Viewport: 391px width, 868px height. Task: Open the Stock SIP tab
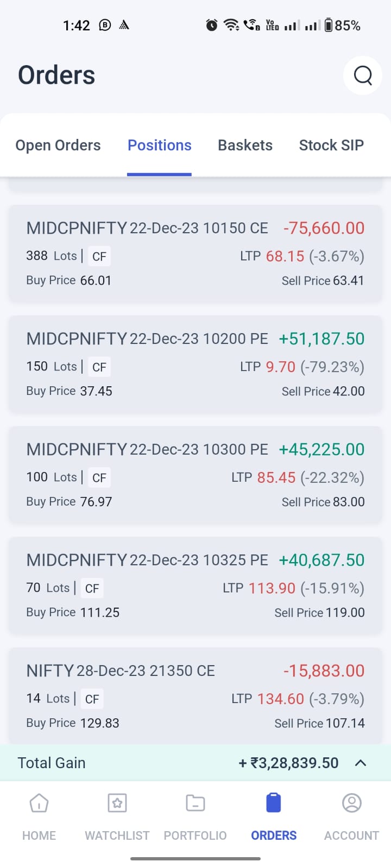click(x=331, y=145)
